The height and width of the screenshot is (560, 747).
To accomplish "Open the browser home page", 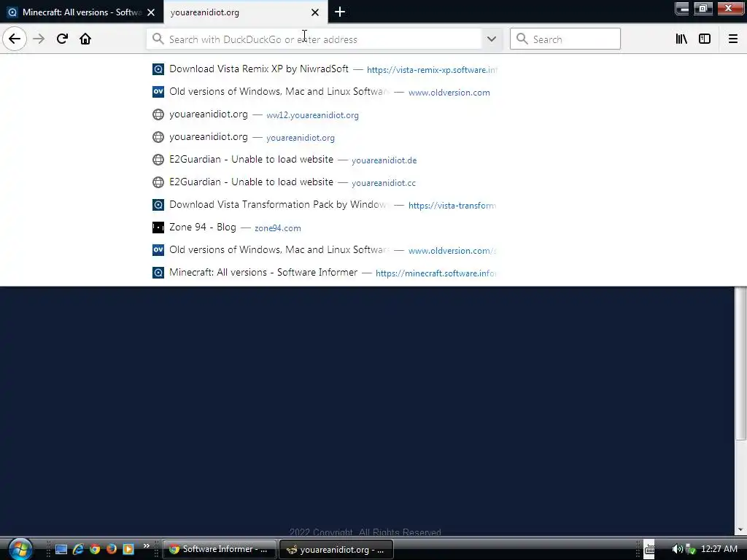I will pyautogui.click(x=85, y=39).
